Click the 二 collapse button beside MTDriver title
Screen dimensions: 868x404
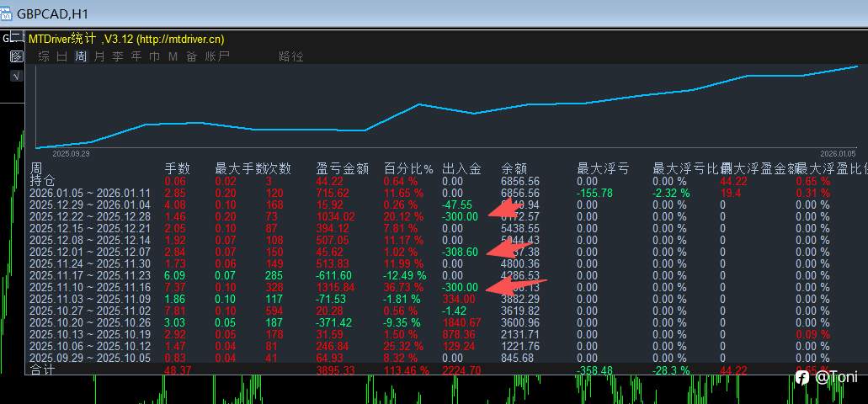[16, 38]
